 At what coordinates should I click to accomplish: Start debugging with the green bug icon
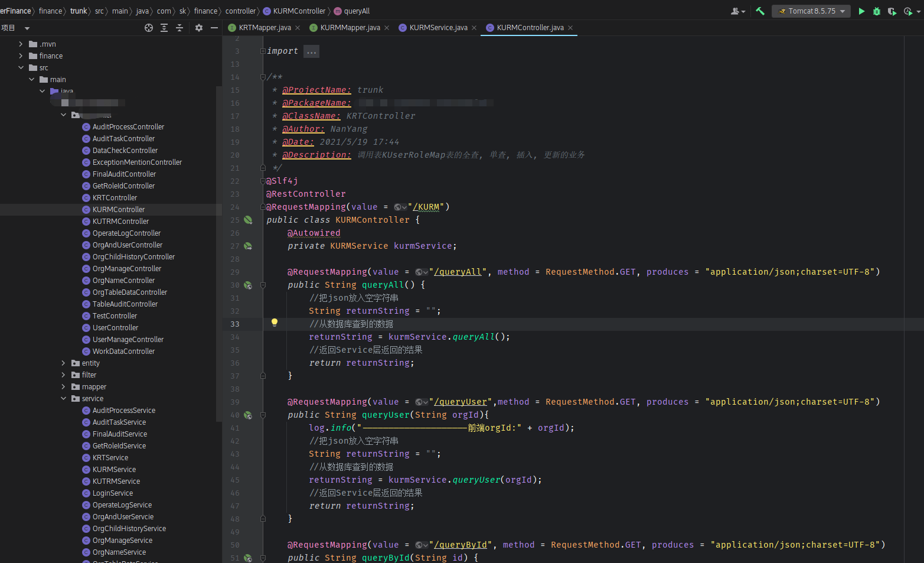click(x=877, y=11)
